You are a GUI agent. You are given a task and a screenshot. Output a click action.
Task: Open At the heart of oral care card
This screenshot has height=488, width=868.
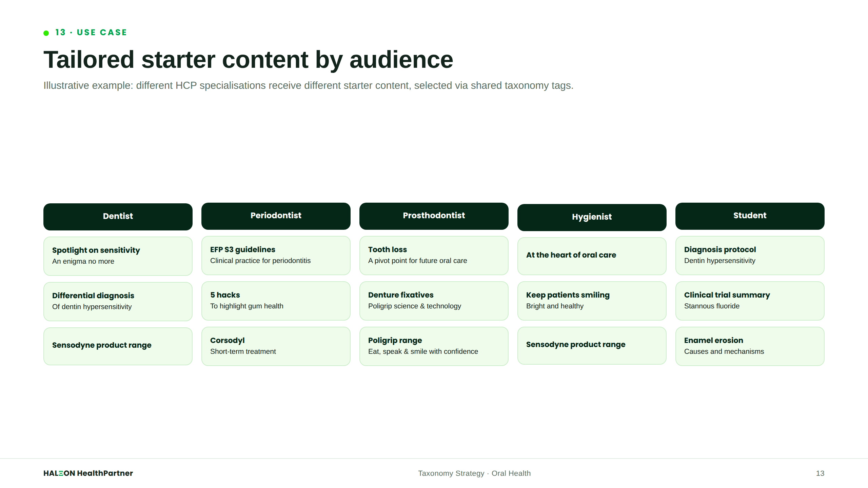tap(592, 256)
